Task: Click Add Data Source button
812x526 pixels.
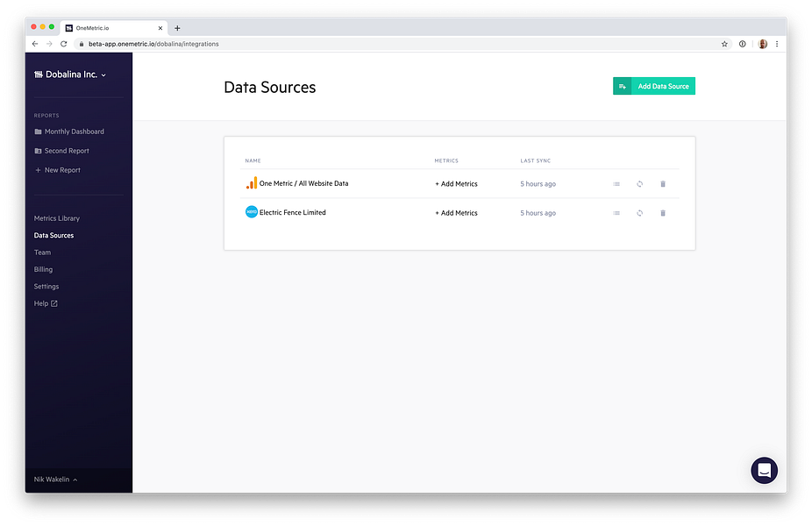Action: pyautogui.click(x=654, y=86)
